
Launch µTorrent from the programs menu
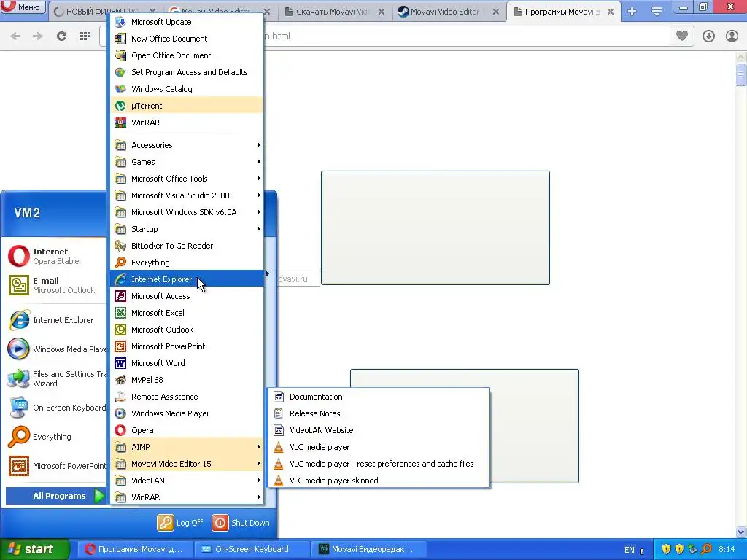click(187, 106)
